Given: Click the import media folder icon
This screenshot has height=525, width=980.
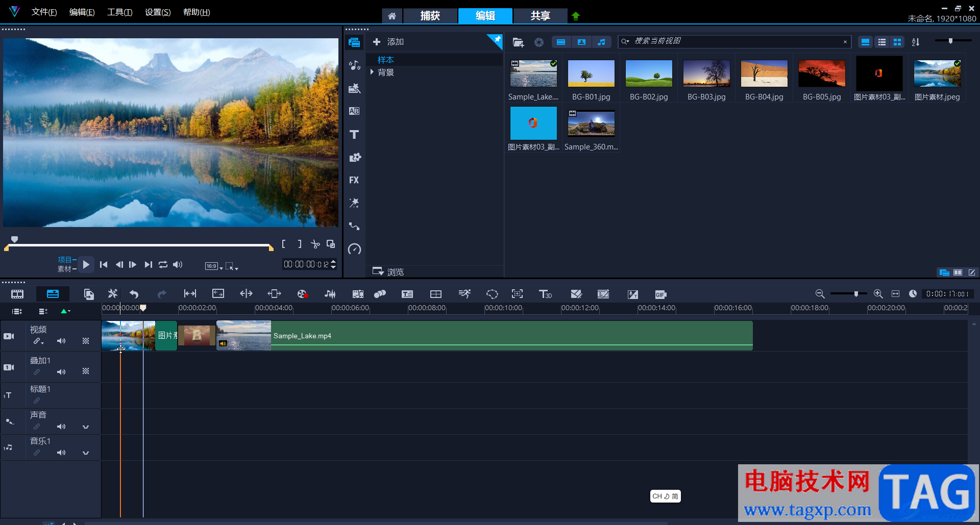Looking at the screenshot, I should coord(518,42).
